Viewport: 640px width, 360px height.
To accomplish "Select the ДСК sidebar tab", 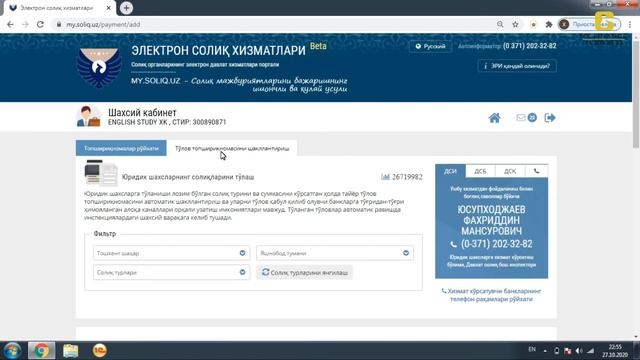I will pyautogui.click(x=510, y=171).
